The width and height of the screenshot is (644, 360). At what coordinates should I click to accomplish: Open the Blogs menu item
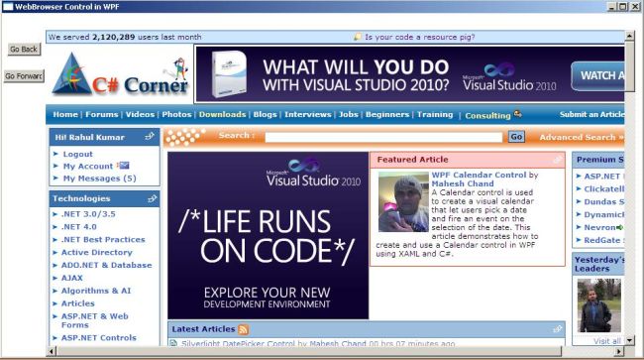point(265,115)
